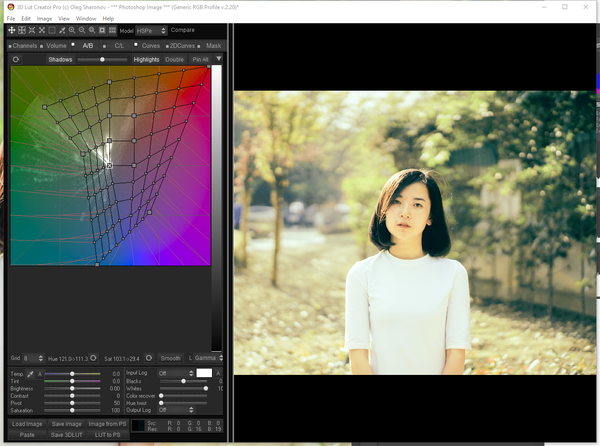Click the white-circled node in the color grid
600x446 pixels.
[109, 166]
